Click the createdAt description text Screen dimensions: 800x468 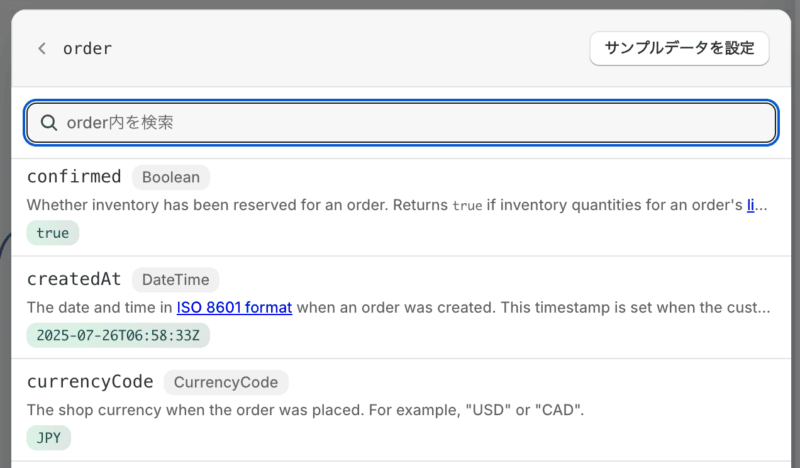click(x=398, y=307)
